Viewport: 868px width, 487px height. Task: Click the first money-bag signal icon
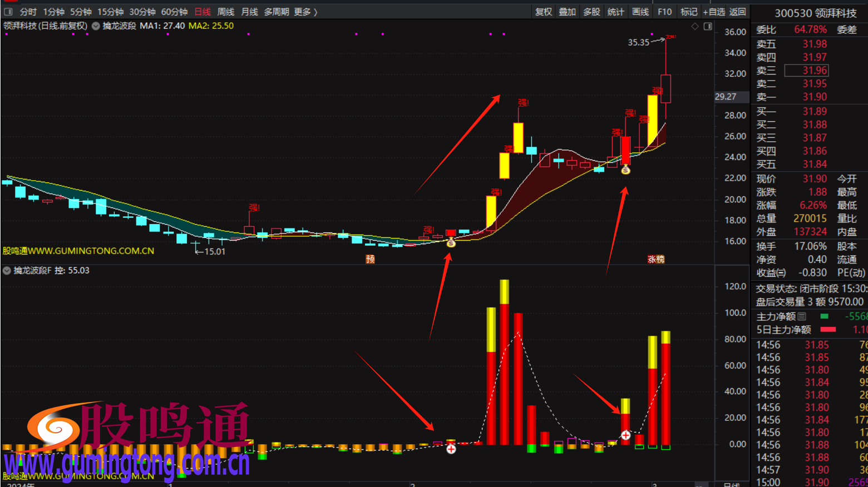click(451, 242)
